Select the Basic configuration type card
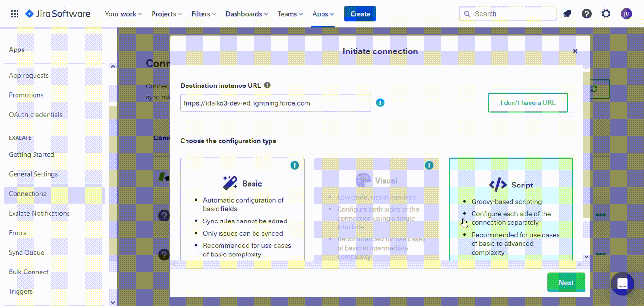The height and width of the screenshot is (306, 644). click(x=242, y=209)
